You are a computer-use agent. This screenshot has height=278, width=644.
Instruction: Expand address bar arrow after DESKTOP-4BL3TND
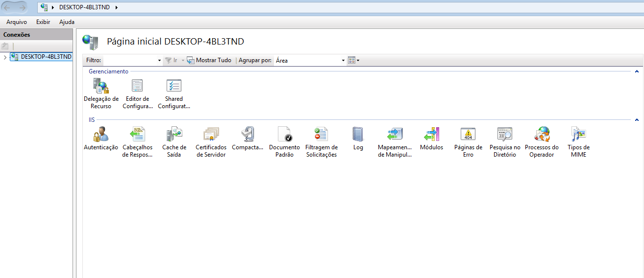116,8
